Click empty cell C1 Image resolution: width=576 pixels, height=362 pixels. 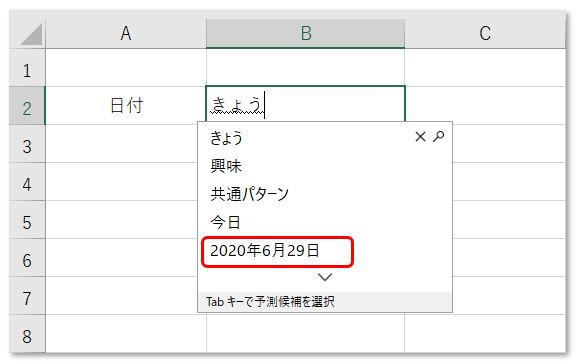(x=485, y=68)
